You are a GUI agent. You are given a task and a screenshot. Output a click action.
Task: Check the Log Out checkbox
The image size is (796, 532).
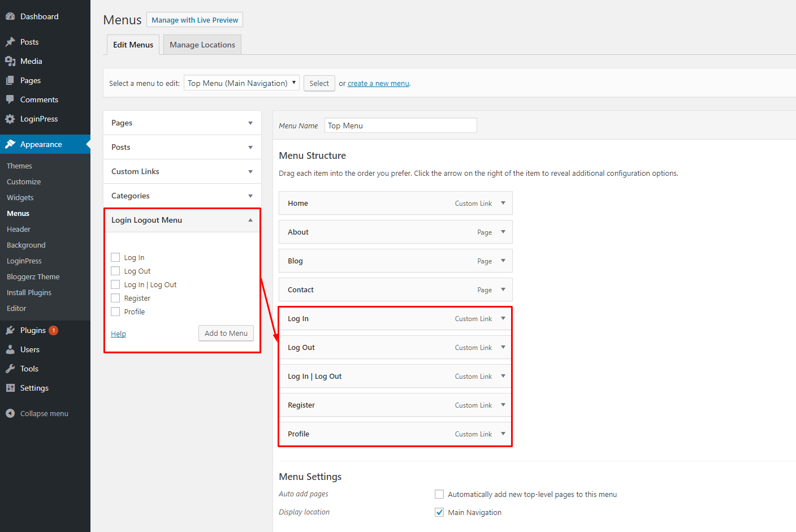point(115,271)
